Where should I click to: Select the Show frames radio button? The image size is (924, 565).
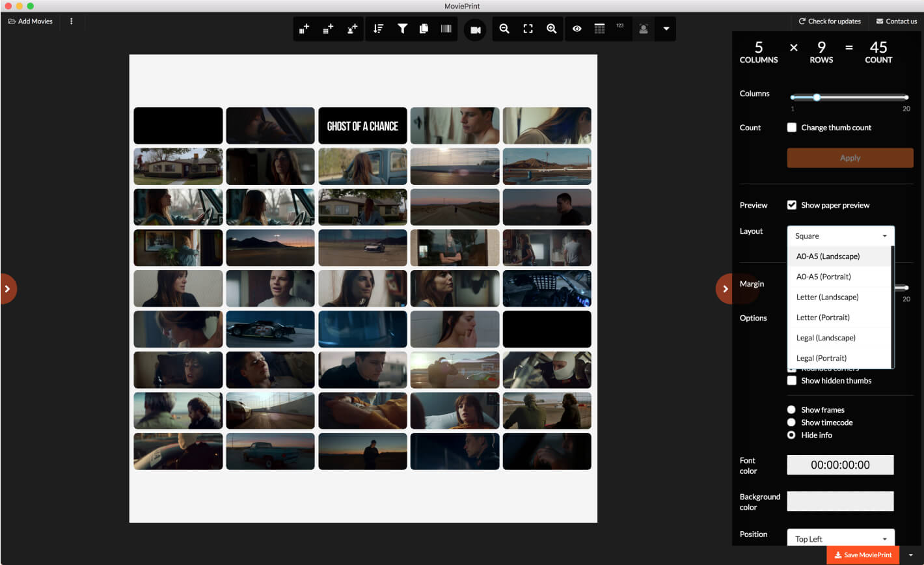pyautogui.click(x=791, y=409)
